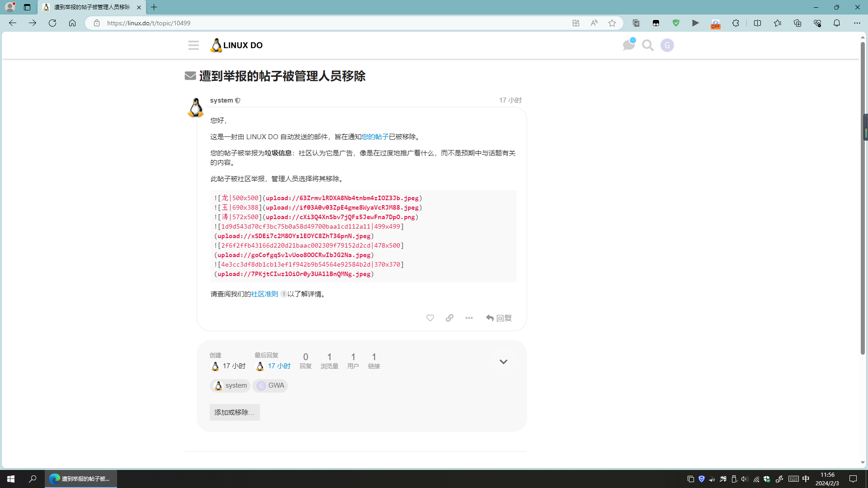Click Edge taskbar window button
Screen dimensions: 868x488
pyautogui.click(x=81, y=479)
